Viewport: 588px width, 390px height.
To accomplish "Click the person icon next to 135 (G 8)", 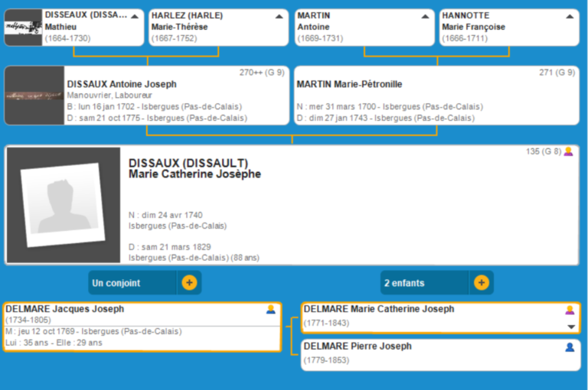I will (568, 151).
